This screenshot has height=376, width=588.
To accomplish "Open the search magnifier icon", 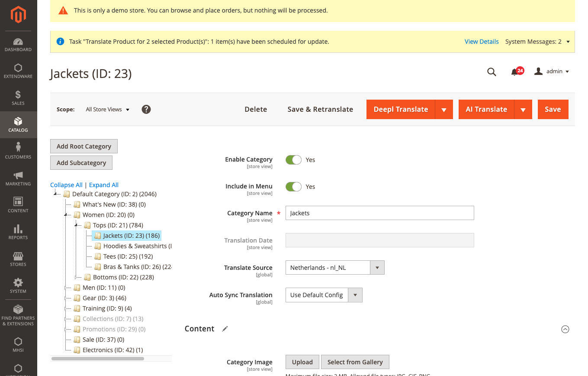I will 492,72.
